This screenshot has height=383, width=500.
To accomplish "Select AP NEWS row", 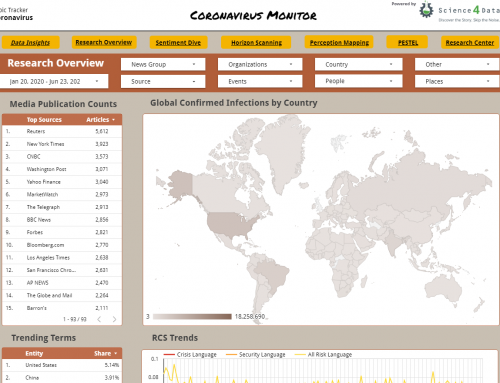I will (62, 283).
